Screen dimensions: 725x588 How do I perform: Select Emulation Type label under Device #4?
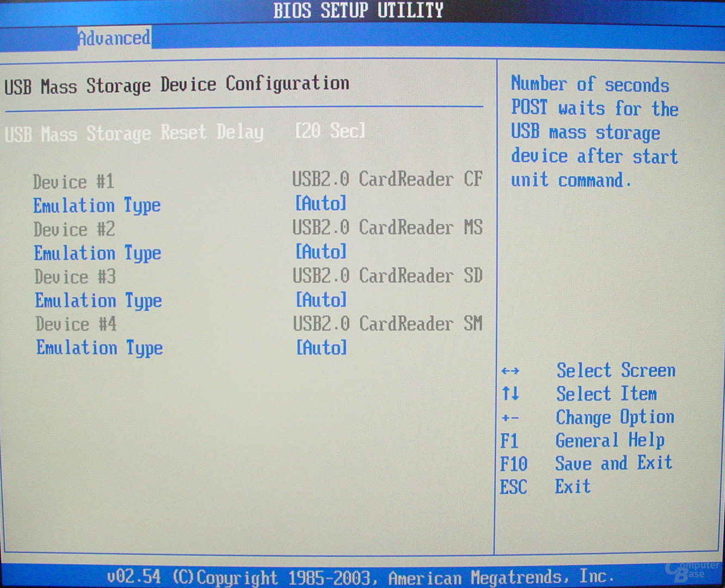pos(100,348)
